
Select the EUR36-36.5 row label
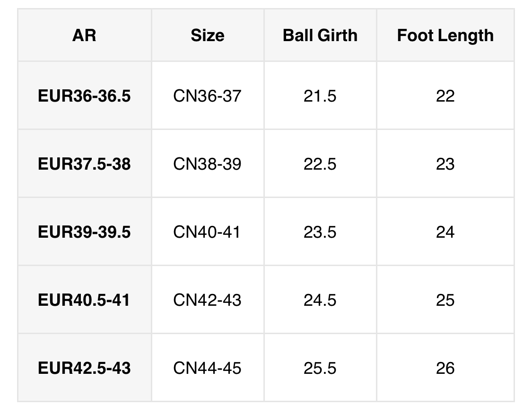pyautogui.click(x=84, y=96)
